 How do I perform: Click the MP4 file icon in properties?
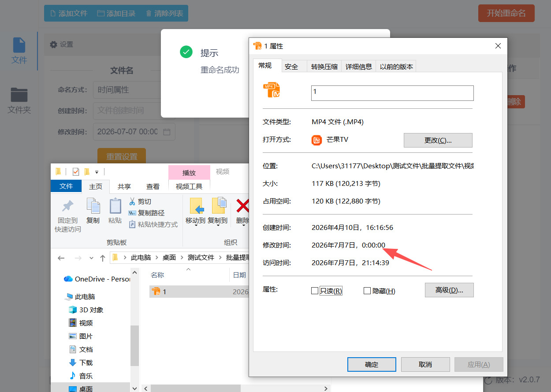(272, 90)
